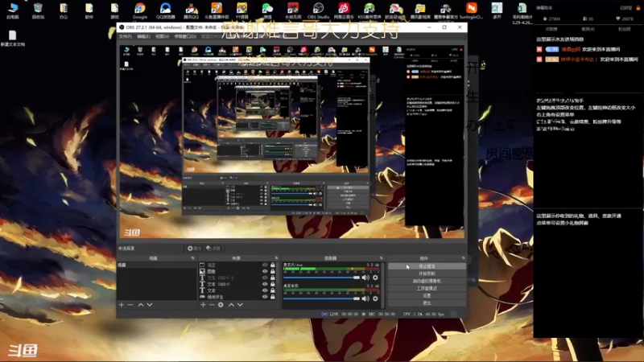Open the 麦克风/Aux channel gear settings
The width and height of the screenshot is (644, 362).
coord(375,278)
